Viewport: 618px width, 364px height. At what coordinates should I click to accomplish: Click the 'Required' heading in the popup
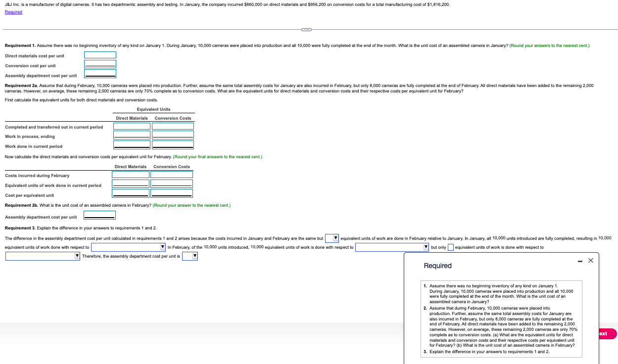coord(438,266)
